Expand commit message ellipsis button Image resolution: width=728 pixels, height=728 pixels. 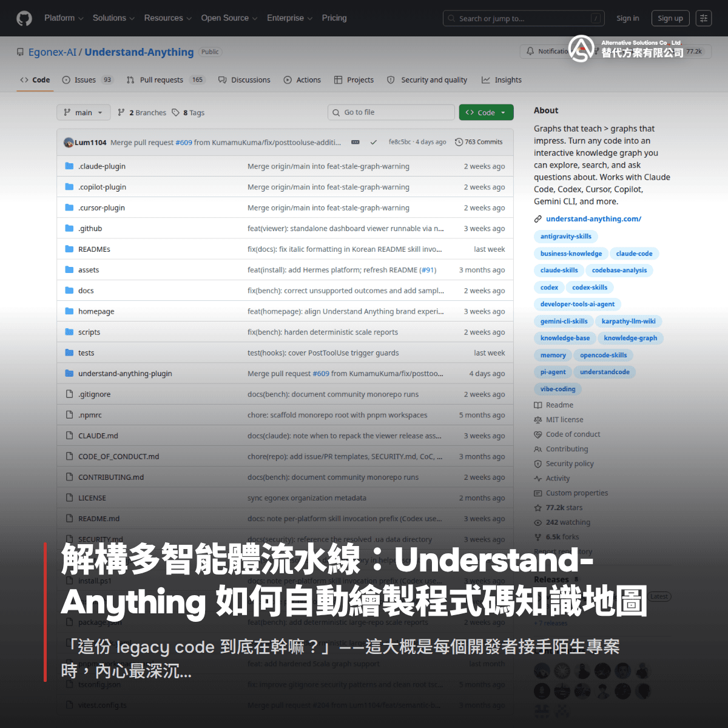(356, 142)
